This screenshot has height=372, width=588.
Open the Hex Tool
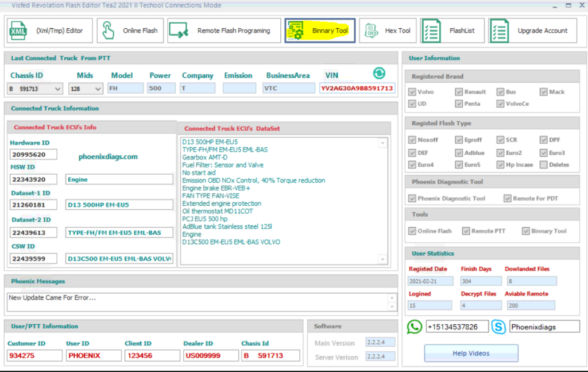388,30
